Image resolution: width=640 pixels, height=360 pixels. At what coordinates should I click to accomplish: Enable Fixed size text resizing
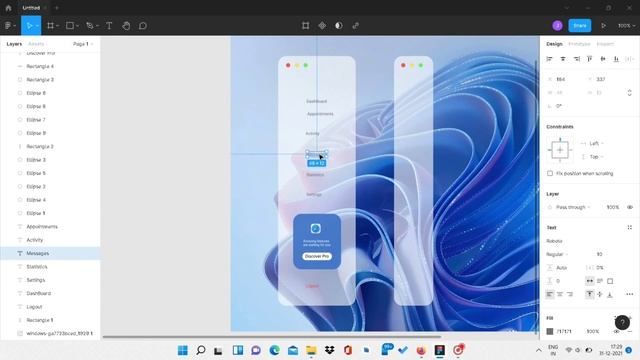(610, 281)
